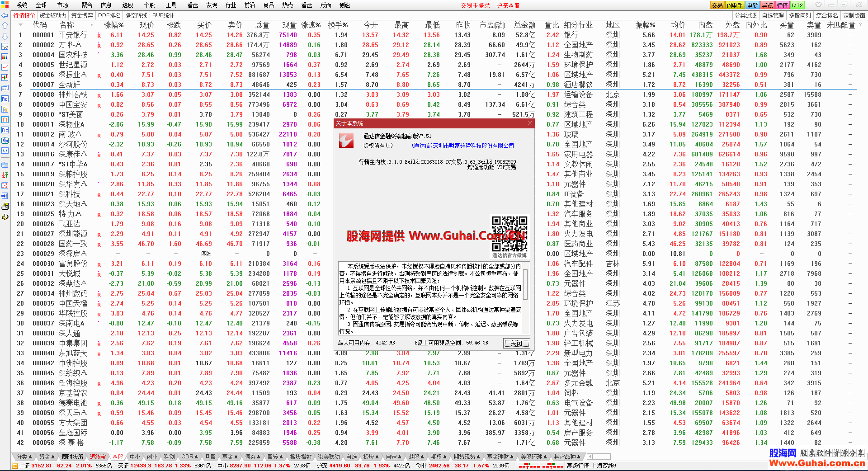The height and width of the screenshot is (471, 868).
Task: Switch to the SUP统计 tab
Action: (x=163, y=15)
